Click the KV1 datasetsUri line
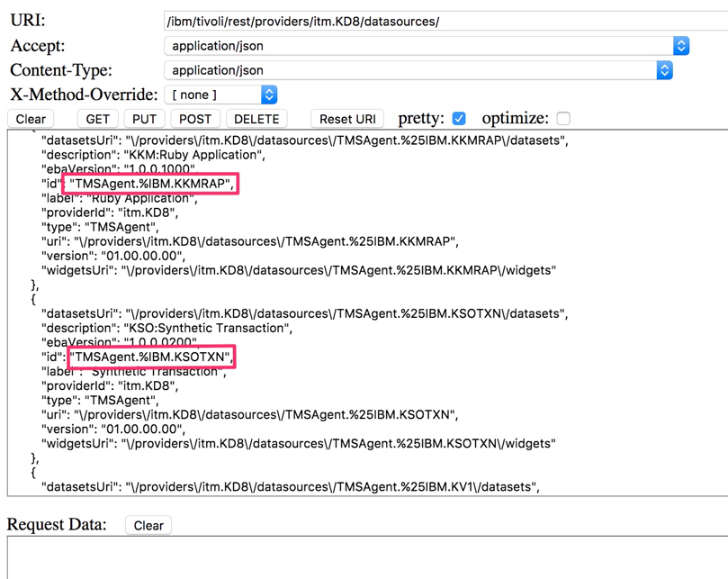Image resolution: width=728 pixels, height=579 pixels. pyautogui.click(x=291, y=487)
